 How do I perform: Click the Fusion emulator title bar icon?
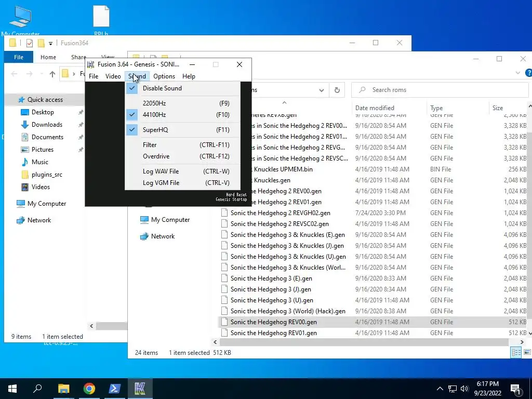tap(91, 64)
